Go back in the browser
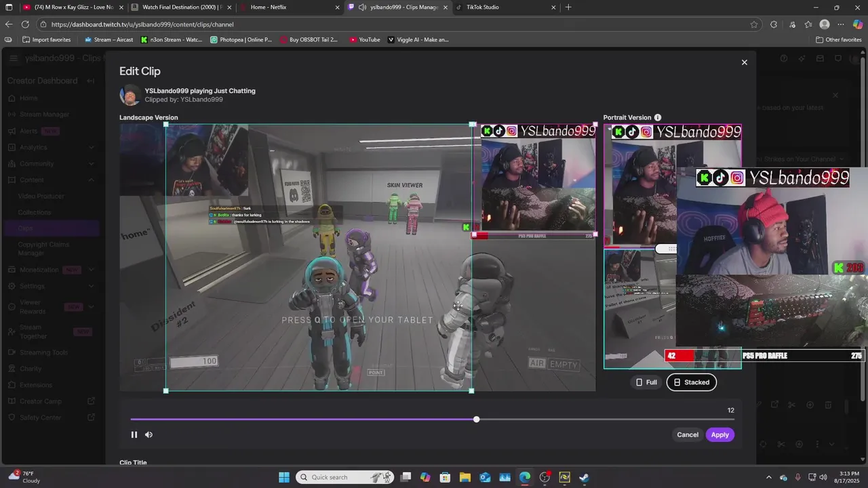 pyautogui.click(x=9, y=24)
